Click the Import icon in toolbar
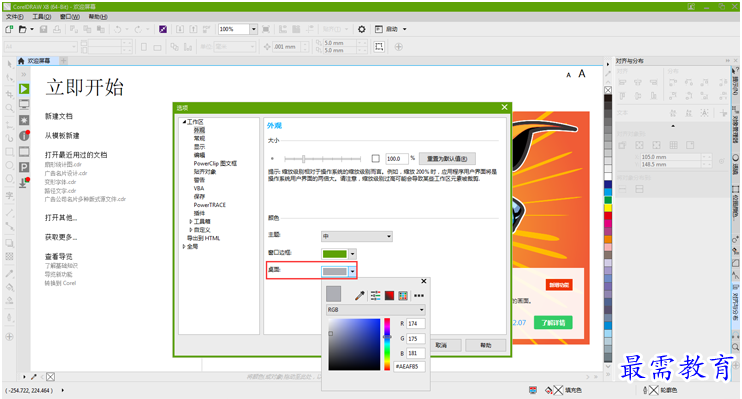This screenshot has width=742, height=399. [x=180, y=29]
